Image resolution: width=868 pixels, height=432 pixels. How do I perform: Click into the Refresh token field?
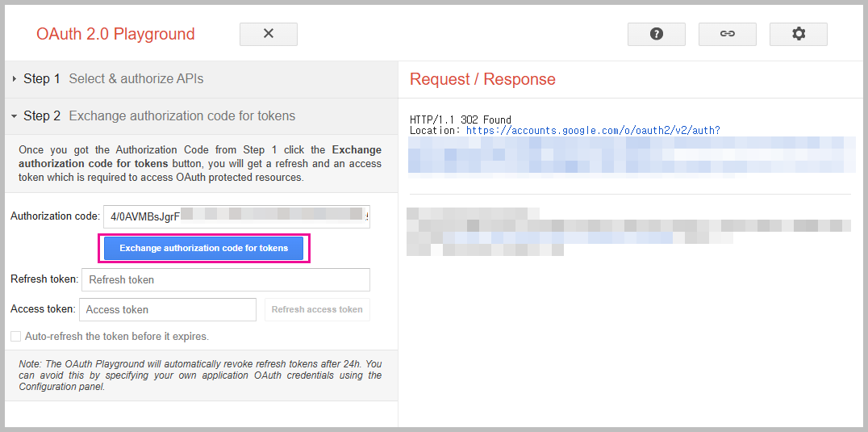[x=225, y=279]
